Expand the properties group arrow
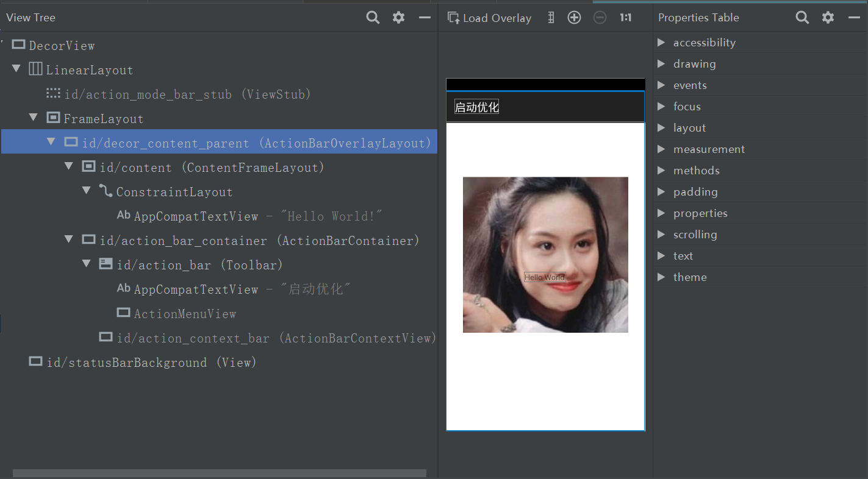Screen dimensions: 868x479 pos(661,213)
